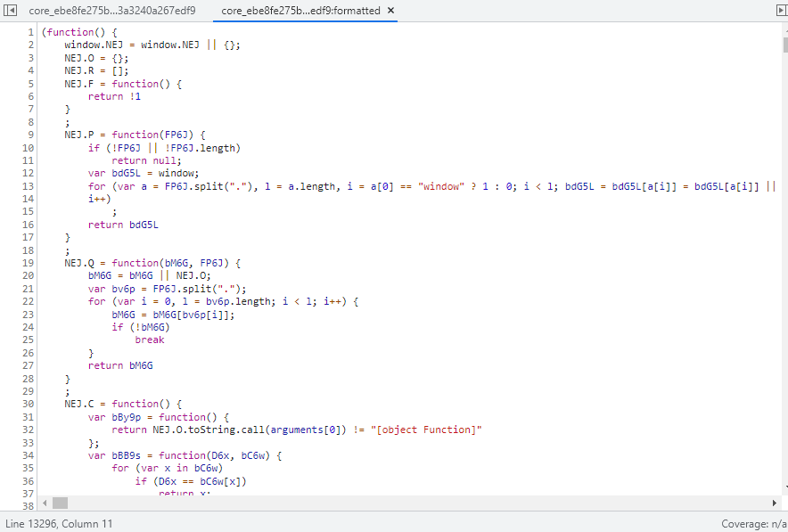Viewport: 788px width, 532px height.
Task: Click the horizontal scrollbar right arrow
Action: 774,503
